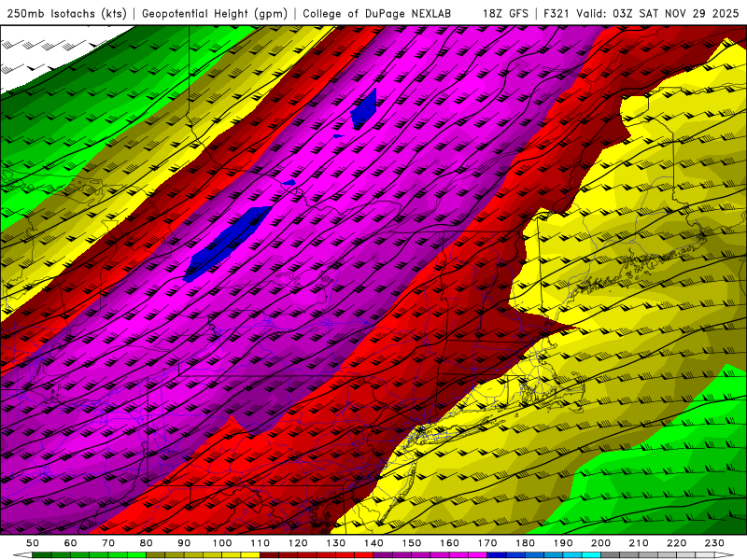Click the 170 label on the color scale

coord(487,543)
